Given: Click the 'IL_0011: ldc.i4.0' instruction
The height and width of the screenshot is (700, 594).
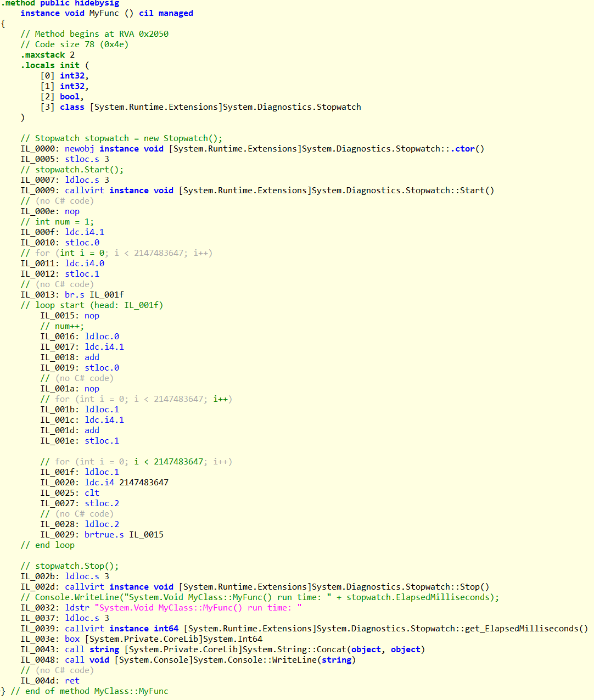Looking at the screenshot, I should click(63, 264).
